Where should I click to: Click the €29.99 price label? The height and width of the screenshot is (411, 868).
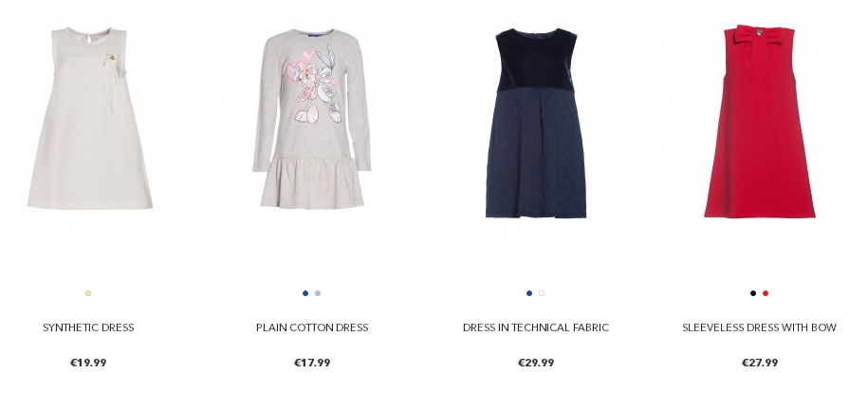click(536, 363)
